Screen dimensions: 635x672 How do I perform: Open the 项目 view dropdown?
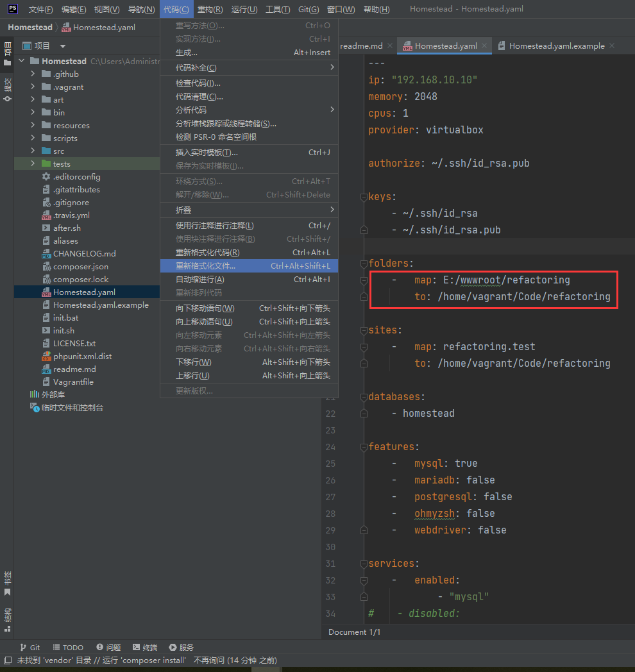(63, 46)
